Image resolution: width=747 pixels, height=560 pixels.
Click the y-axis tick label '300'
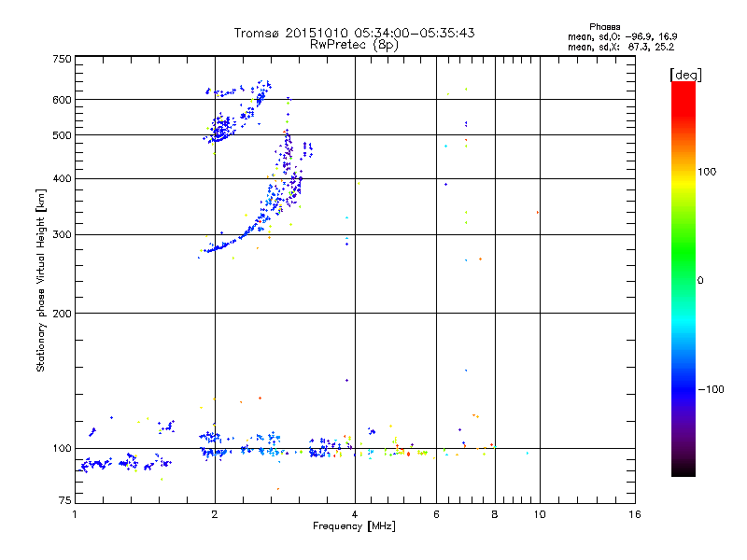tap(62, 235)
